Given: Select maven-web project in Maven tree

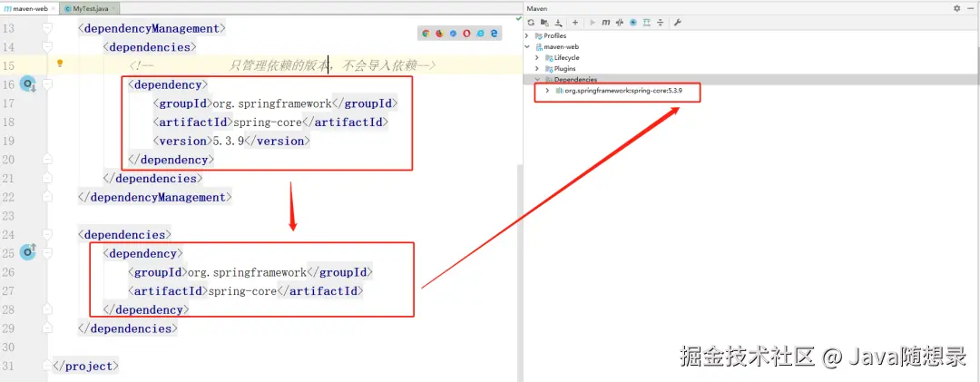Looking at the screenshot, I should (x=561, y=47).
